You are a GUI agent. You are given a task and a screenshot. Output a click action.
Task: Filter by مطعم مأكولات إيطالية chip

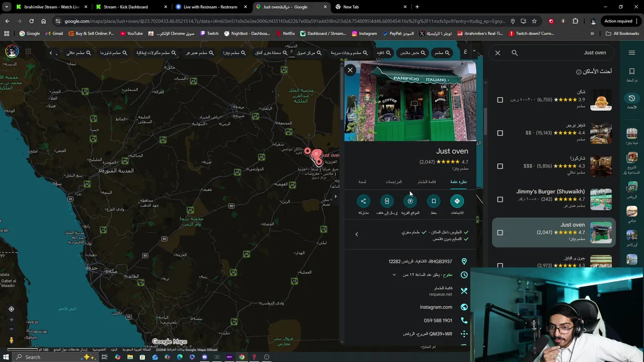coord(156,53)
